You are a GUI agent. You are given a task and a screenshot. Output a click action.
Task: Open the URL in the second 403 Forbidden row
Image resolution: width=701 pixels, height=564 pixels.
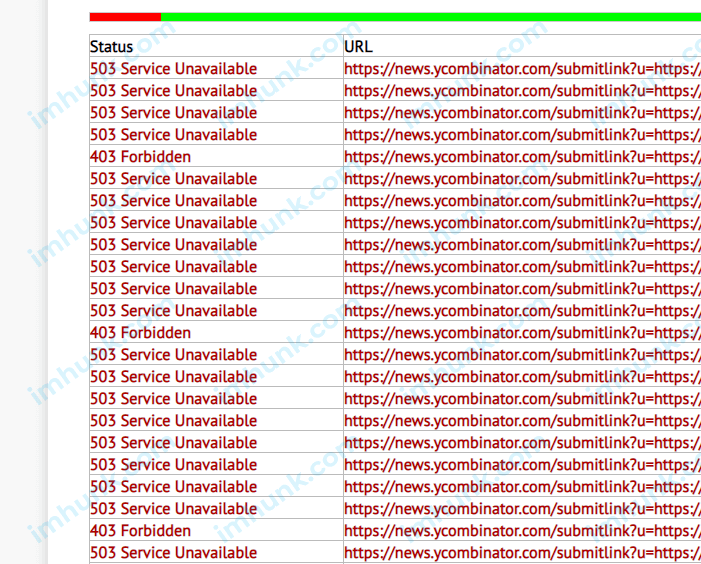click(x=522, y=333)
